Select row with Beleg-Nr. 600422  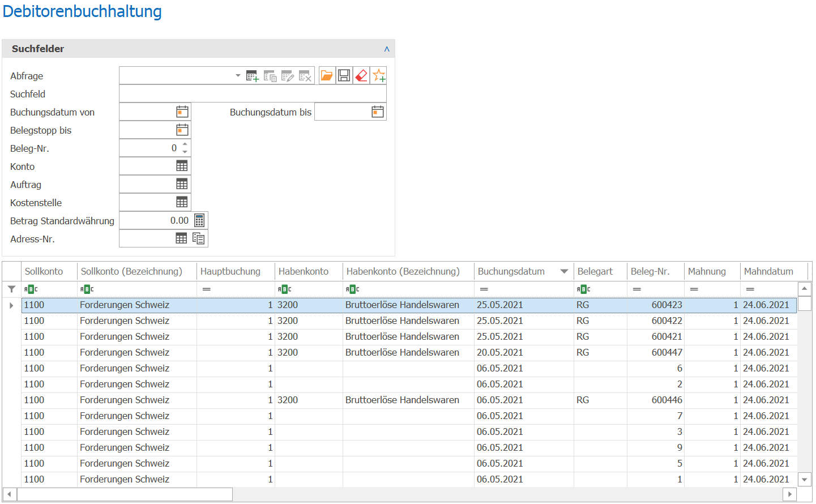(409, 321)
